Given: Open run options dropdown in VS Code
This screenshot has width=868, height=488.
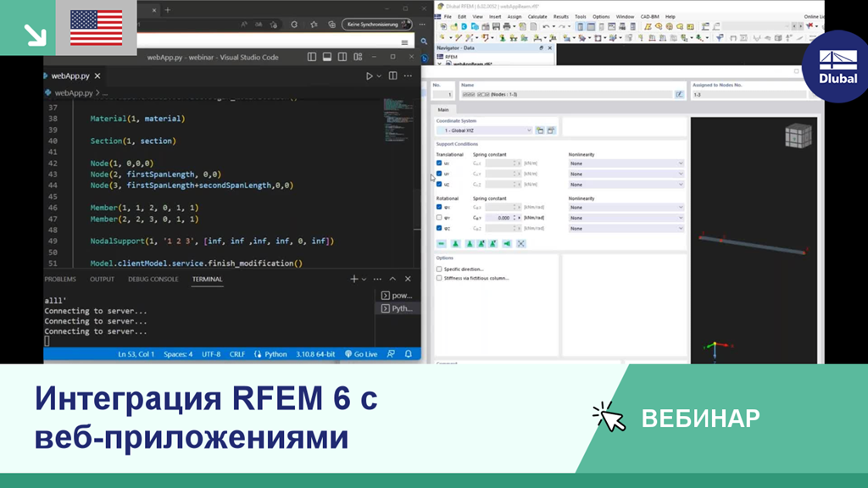Looking at the screenshot, I should [379, 75].
